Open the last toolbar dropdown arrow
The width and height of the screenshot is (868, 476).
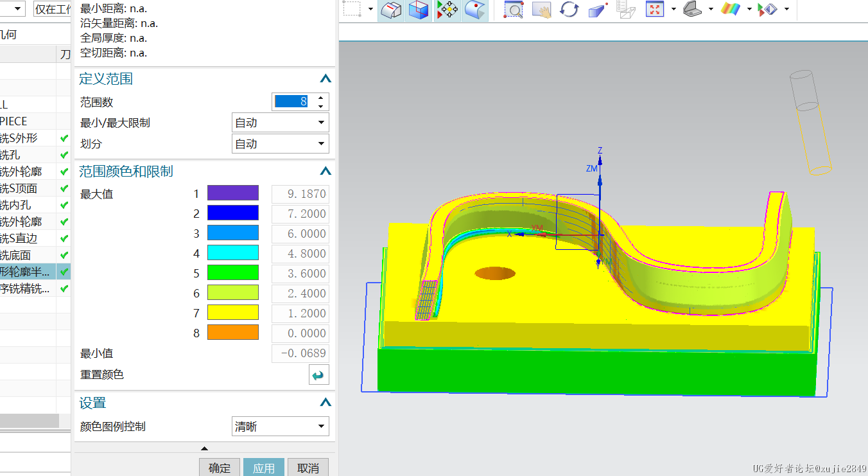pyautogui.click(x=786, y=10)
